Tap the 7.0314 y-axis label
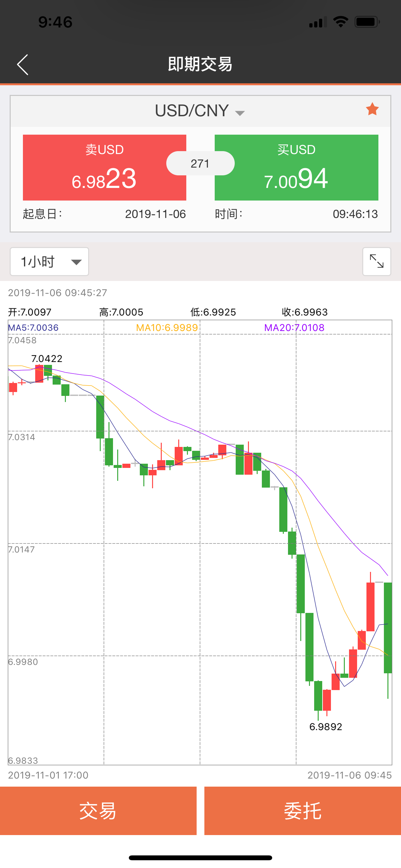The height and width of the screenshot is (868, 401). 22,437
